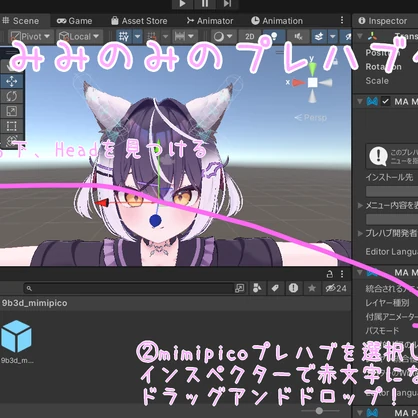Image resolution: width=418 pixels, height=418 pixels.
Task: Toggle scene audio mute icon
Action: (298, 36)
